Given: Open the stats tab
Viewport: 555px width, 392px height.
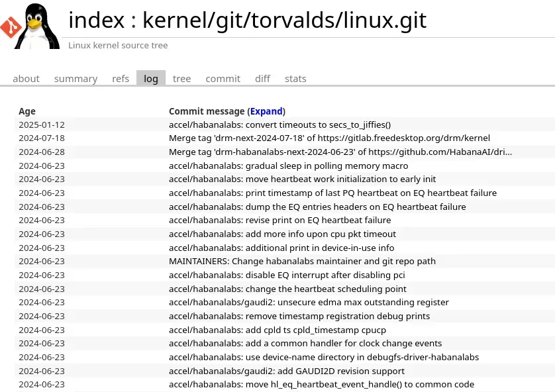Looking at the screenshot, I should click(x=295, y=79).
